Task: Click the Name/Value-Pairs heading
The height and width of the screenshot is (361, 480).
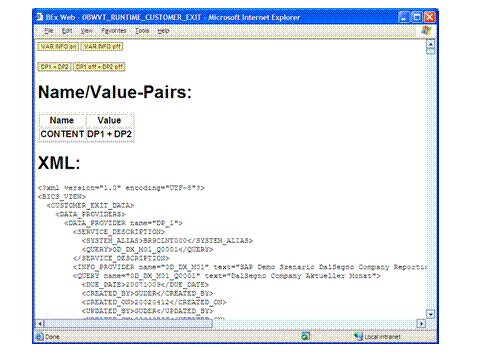Action: 115,92
